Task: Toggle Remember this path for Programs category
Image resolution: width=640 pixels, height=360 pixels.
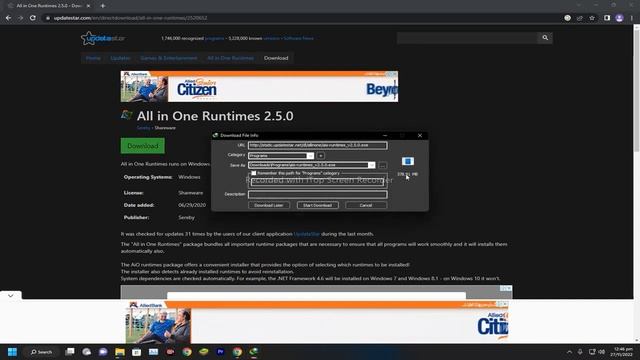Action: 254,173
